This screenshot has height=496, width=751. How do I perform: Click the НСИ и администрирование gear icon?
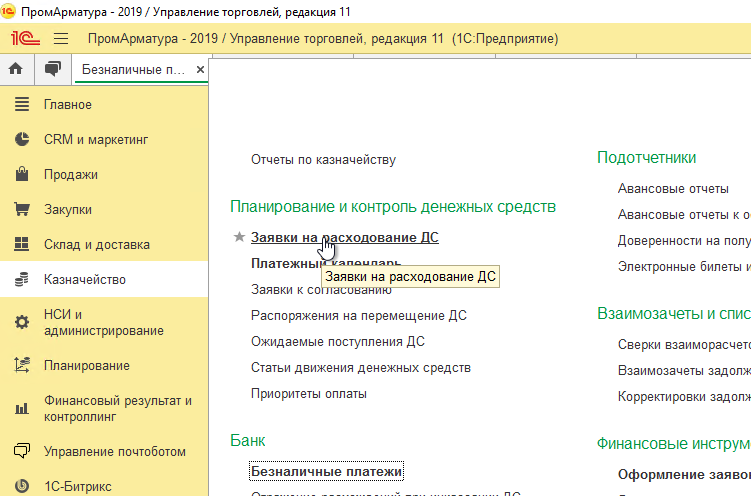pyautogui.click(x=22, y=322)
